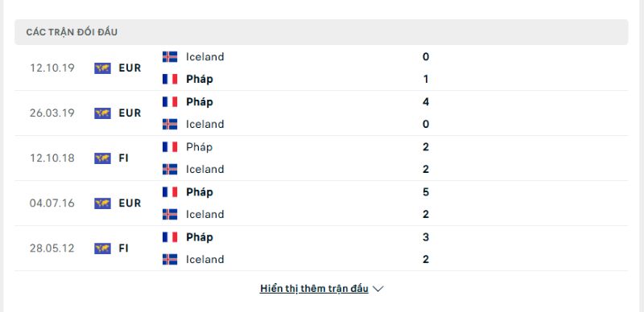Expand more matches via chevron arrow

[378, 289]
